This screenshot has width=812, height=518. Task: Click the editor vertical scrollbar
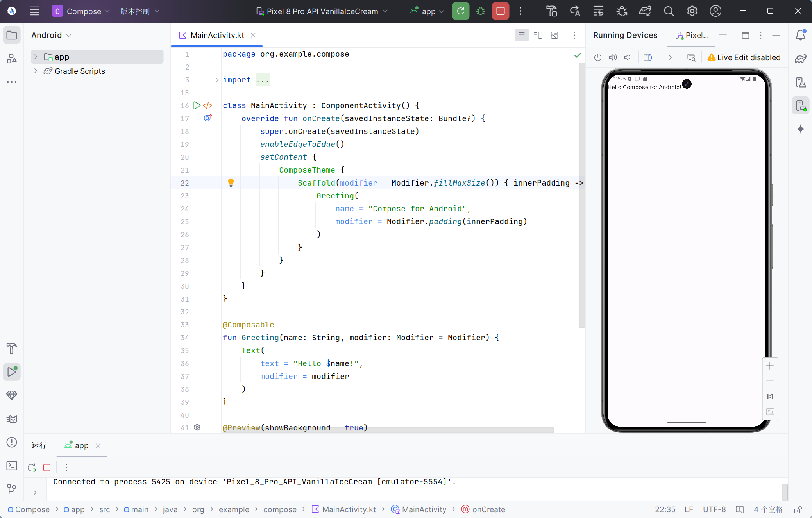582,195
